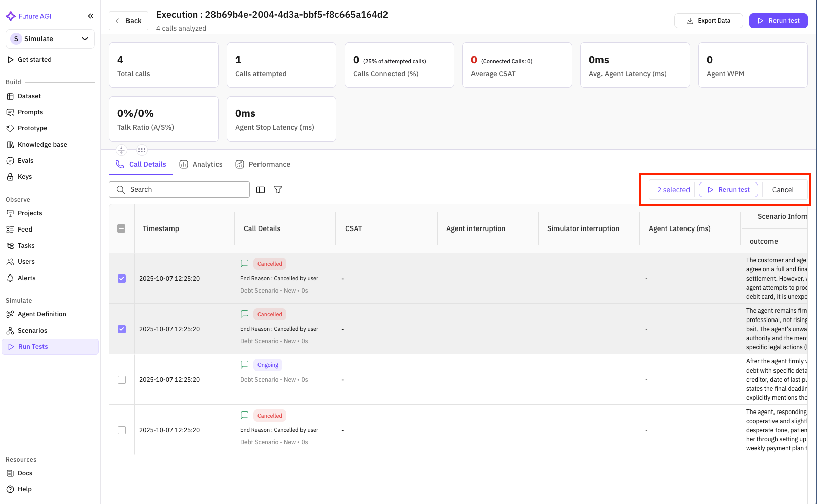Image resolution: width=817 pixels, height=504 pixels.
Task: Open Knowledge base section
Action: coord(42,145)
